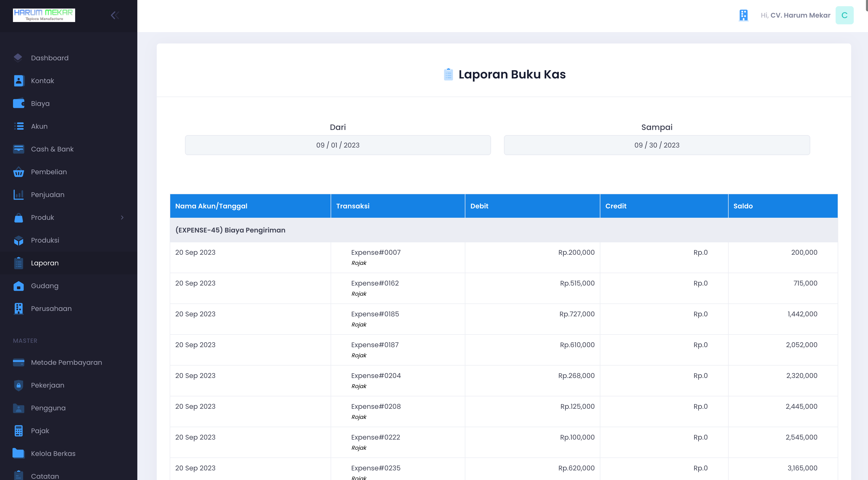This screenshot has height=480, width=868.
Task: Click transaction Expense#0235
Action: tap(376, 468)
